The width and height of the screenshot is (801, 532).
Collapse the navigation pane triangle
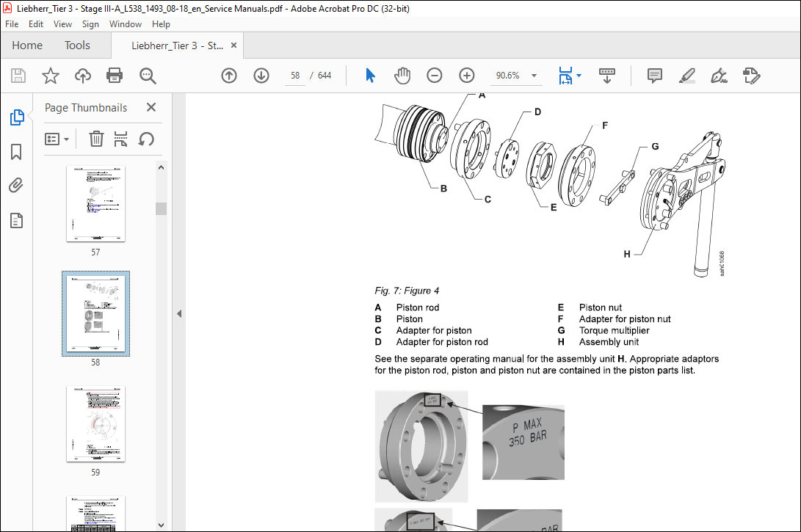[x=179, y=313]
